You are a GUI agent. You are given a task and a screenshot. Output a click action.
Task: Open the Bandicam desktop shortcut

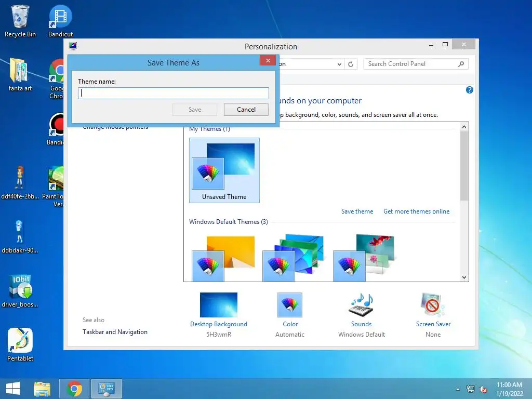click(56, 129)
